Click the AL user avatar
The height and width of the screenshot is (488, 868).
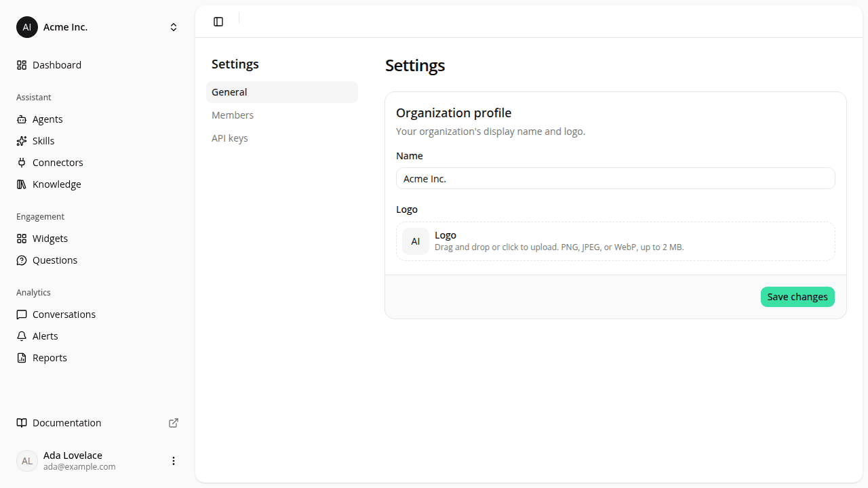pyautogui.click(x=27, y=461)
